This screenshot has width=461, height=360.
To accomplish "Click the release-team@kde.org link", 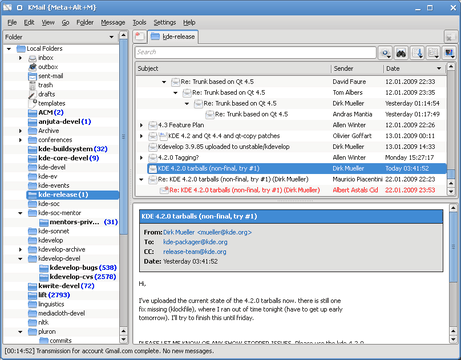I will click(x=194, y=252).
